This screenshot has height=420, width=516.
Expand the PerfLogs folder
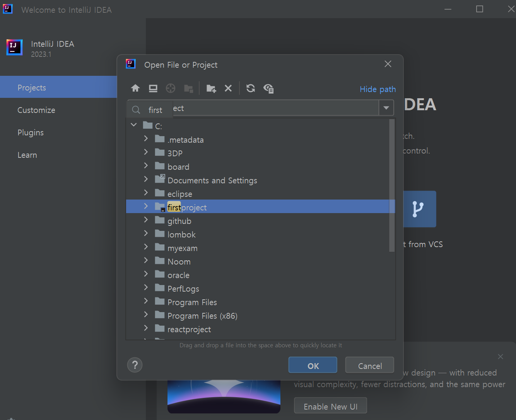146,287
